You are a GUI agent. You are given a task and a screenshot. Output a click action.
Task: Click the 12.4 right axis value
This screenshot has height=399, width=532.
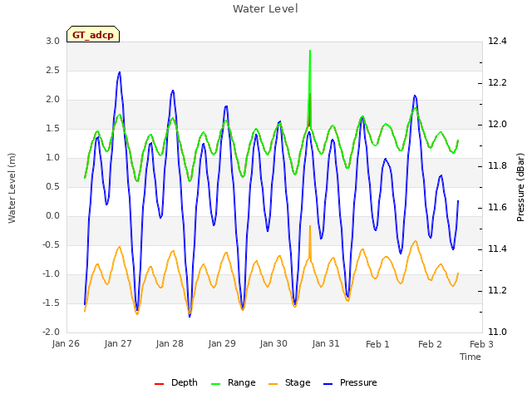pyautogui.click(x=497, y=41)
